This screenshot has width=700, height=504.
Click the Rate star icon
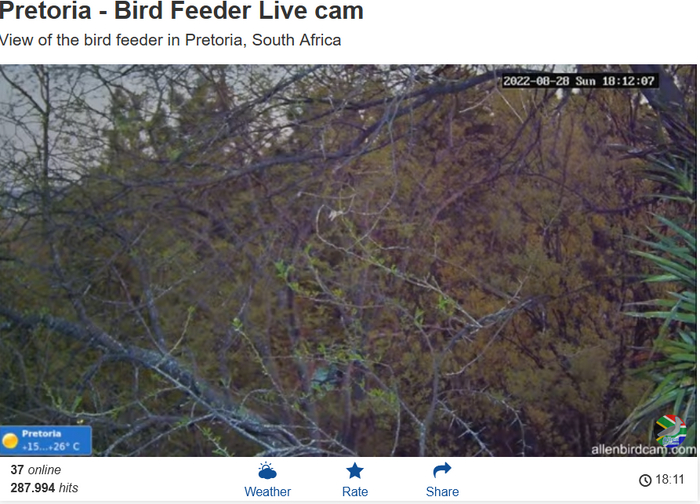pos(355,471)
